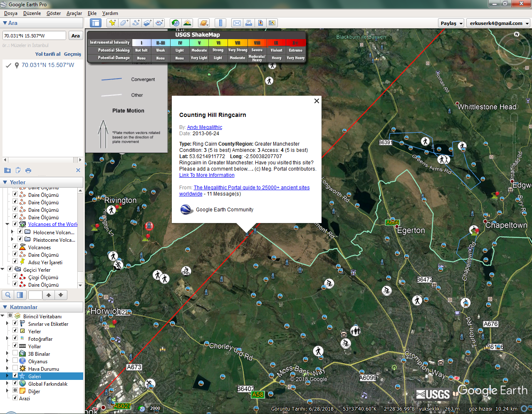Image resolution: width=532 pixels, height=414 pixels.
Task: Open the Düzenle menu
Action: click(x=32, y=13)
